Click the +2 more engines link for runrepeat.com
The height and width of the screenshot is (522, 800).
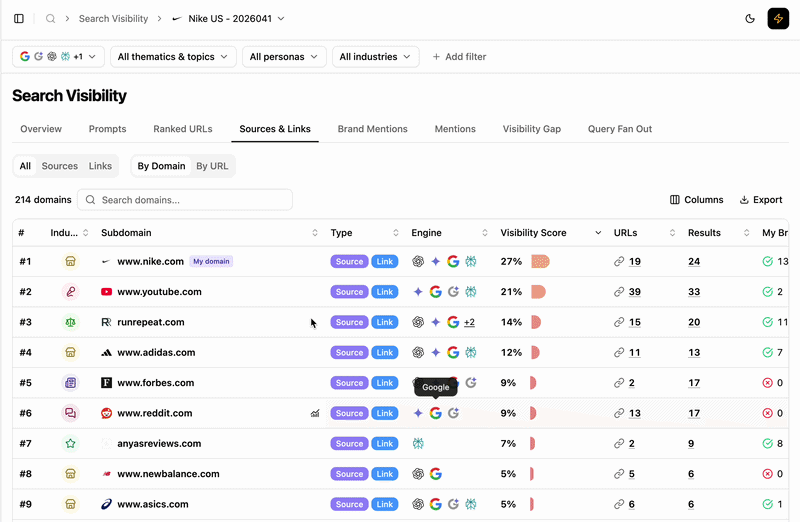[x=469, y=322]
